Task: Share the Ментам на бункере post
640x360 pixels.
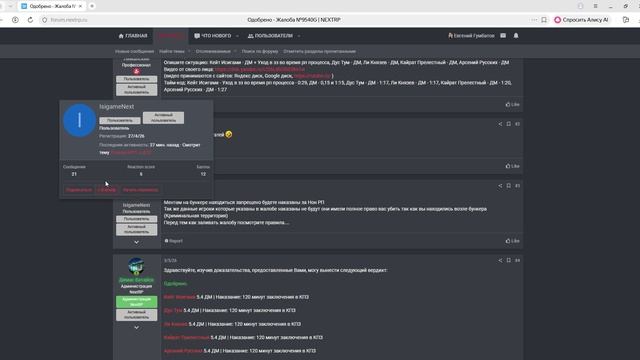Action: [500, 186]
